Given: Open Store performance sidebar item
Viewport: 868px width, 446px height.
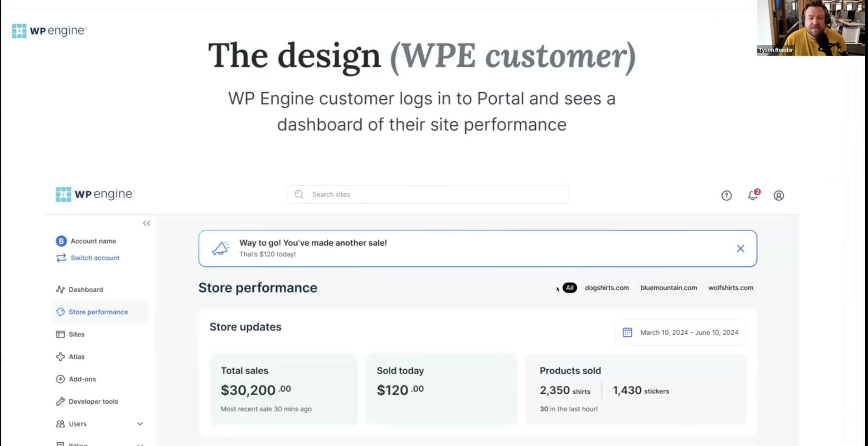Looking at the screenshot, I should (x=98, y=312).
